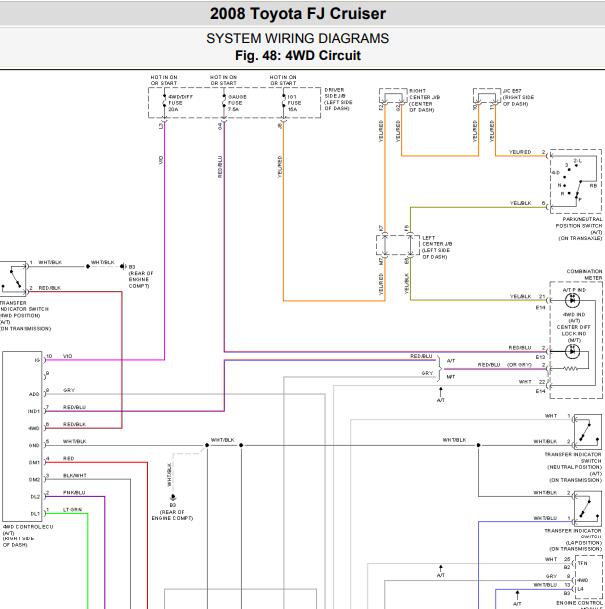
Task: Click GRY label at ECU pin 8
Action: click(69, 390)
